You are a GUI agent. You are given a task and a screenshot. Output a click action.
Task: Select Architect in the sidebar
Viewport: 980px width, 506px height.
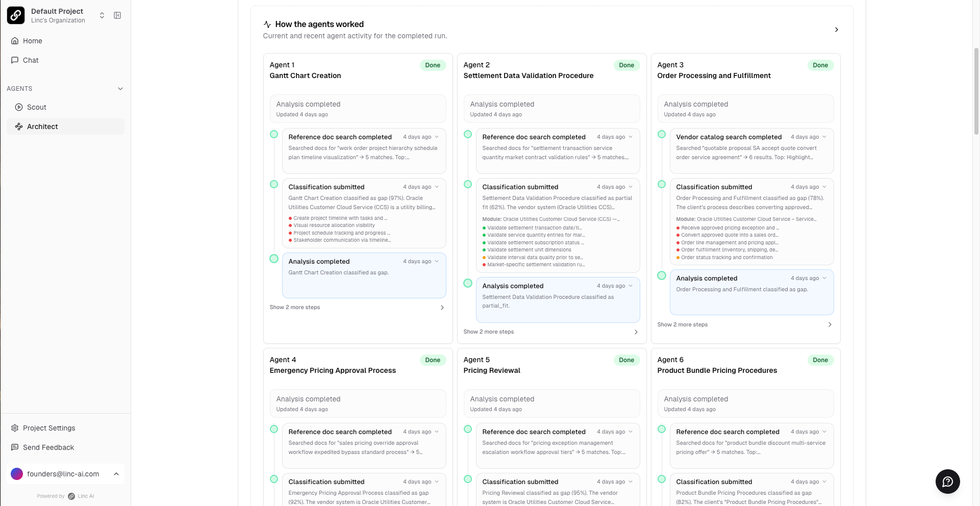coord(42,127)
